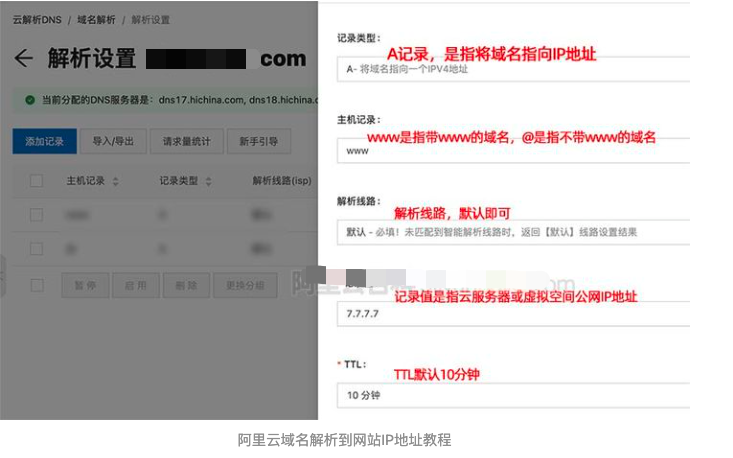
Task: Click the 添加记录 button
Action: (44, 141)
